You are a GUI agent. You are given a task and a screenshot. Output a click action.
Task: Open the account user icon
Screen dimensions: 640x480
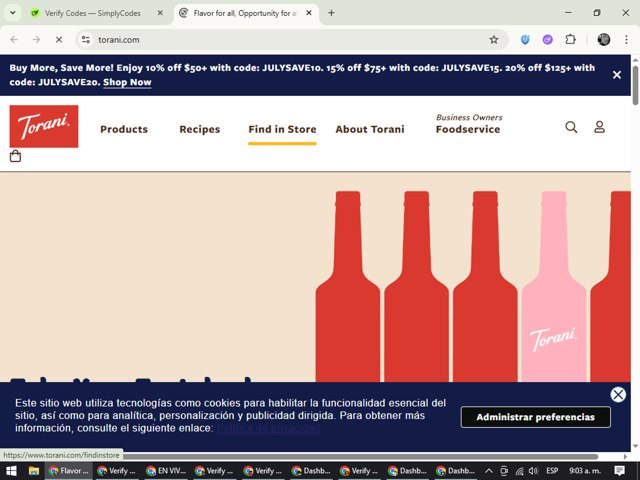pyautogui.click(x=599, y=127)
